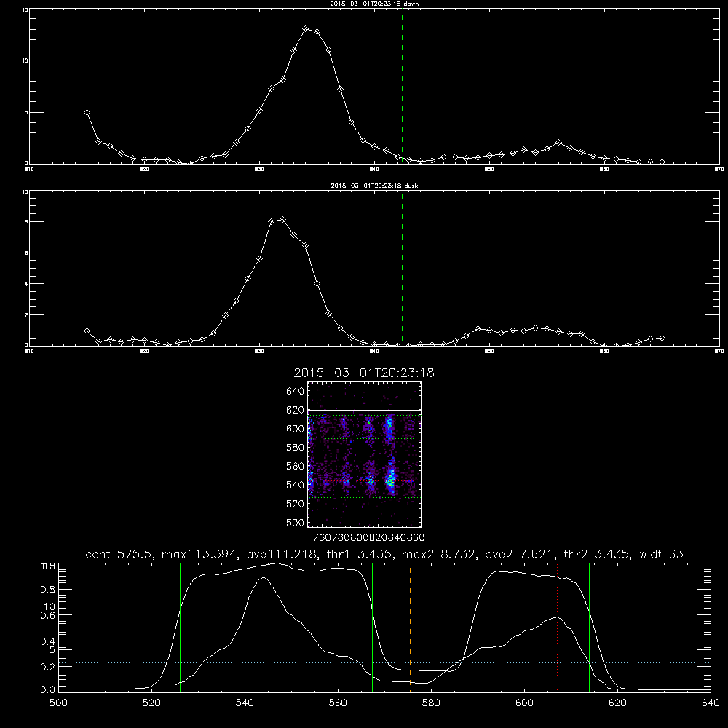Viewport: 728px width, 728px height.
Task: Click the solid horizontal half-level line in bottom plot
Action: [x=384, y=628]
